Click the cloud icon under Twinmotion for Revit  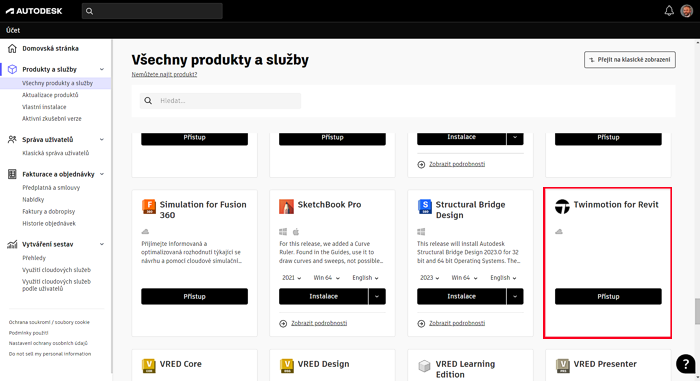point(559,231)
